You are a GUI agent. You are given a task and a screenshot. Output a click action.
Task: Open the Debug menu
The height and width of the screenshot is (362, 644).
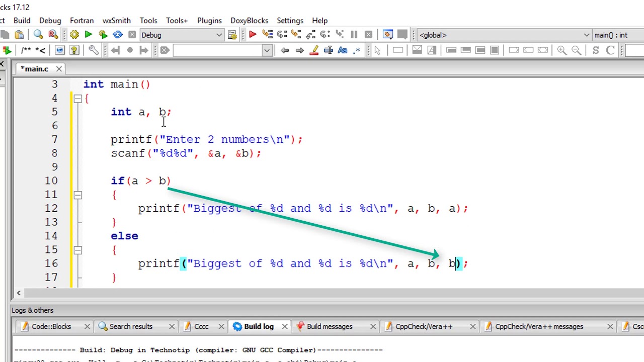pos(50,21)
